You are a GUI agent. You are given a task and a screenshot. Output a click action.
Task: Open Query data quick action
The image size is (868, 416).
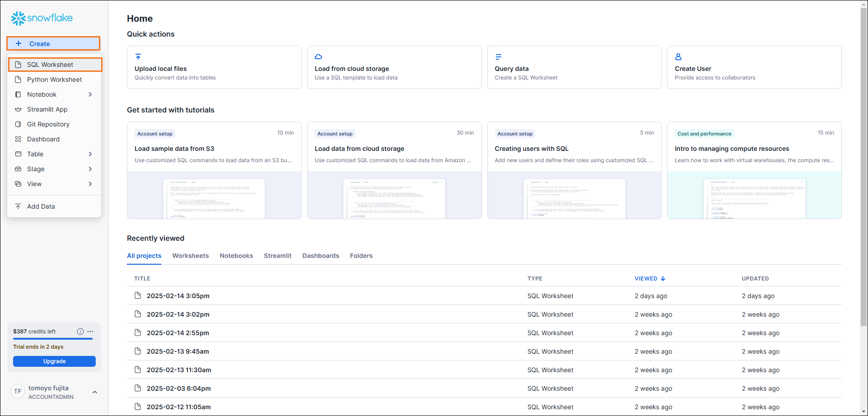(574, 67)
